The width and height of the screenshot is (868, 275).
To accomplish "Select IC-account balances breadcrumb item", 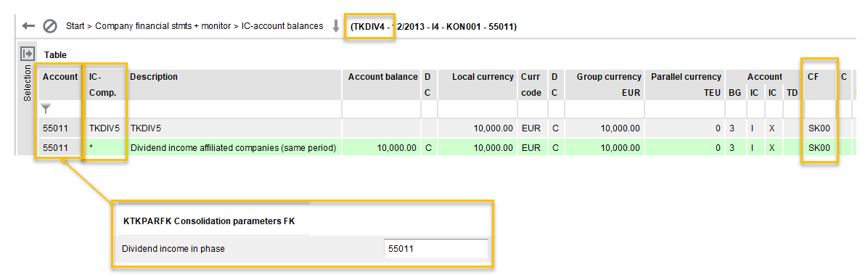I will 282,26.
